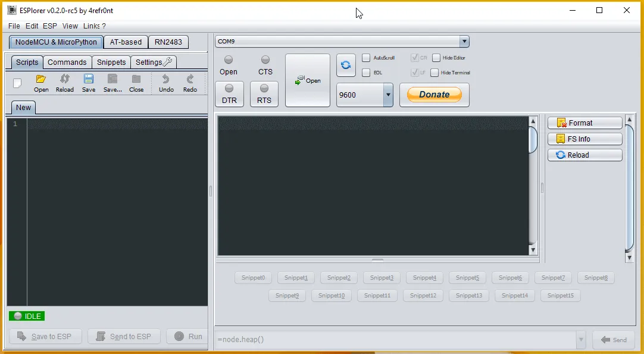Enable the AutoScroll checkbox

click(366, 58)
